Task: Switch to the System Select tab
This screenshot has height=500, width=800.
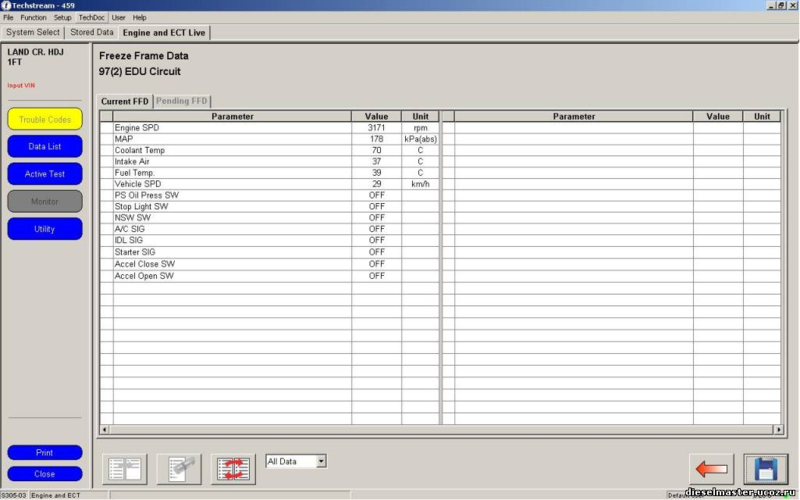Action: coord(34,32)
